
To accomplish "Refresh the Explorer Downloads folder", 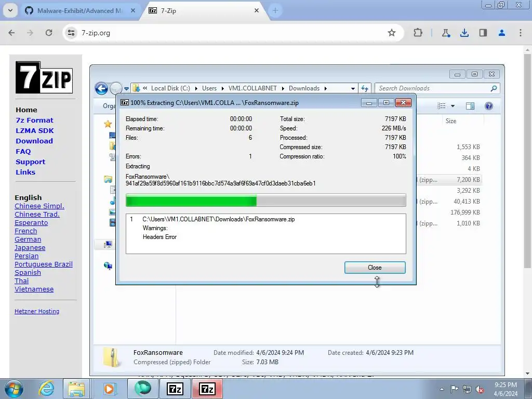I will tap(365, 88).
